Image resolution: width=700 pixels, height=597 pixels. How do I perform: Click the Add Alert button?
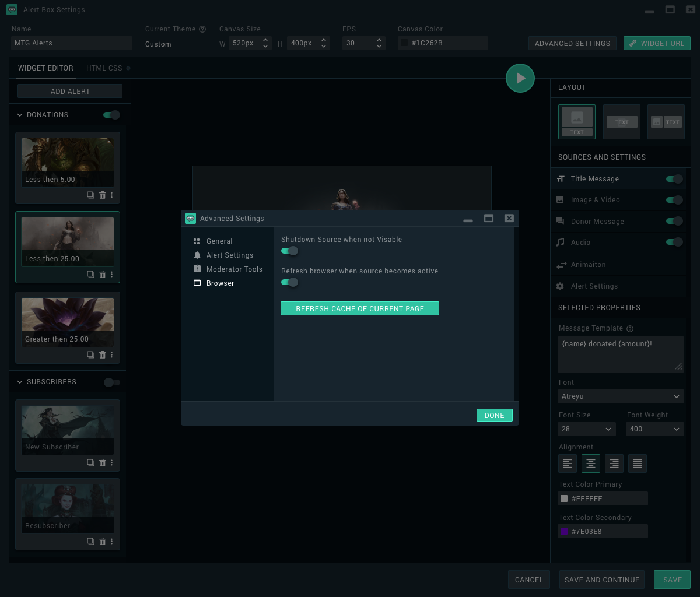tap(70, 91)
